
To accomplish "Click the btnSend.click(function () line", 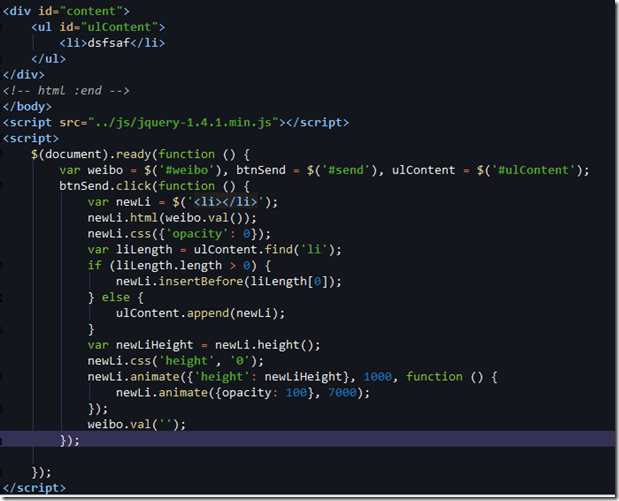I will (154, 186).
